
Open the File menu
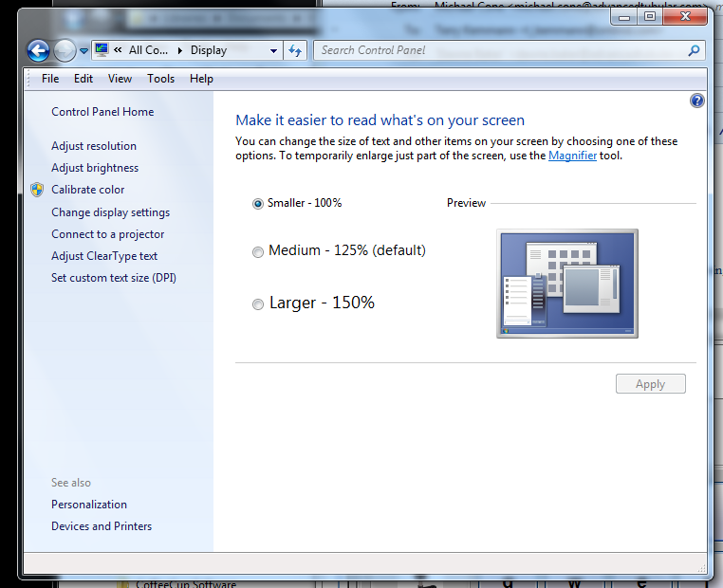click(x=50, y=79)
